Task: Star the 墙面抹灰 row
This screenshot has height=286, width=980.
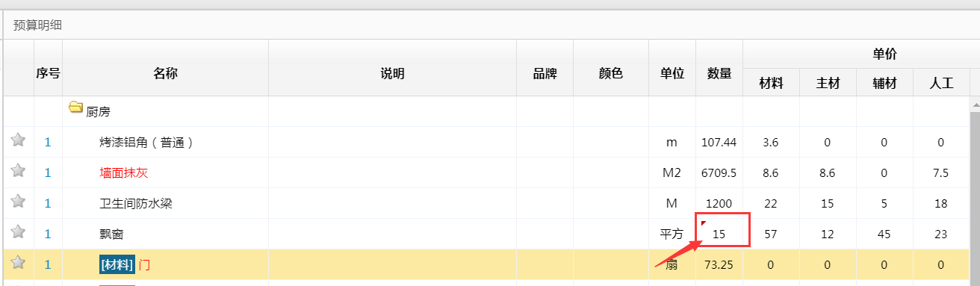Action: pyautogui.click(x=18, y=171)
